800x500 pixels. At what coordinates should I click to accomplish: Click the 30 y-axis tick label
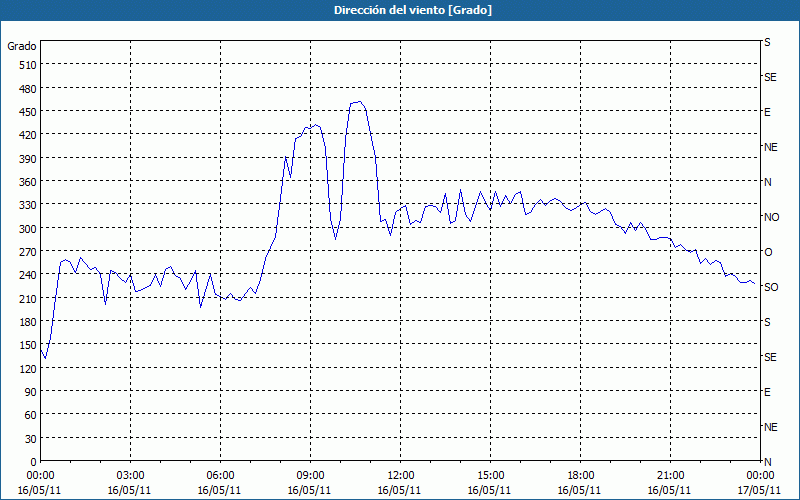click(x=31, y=439)
